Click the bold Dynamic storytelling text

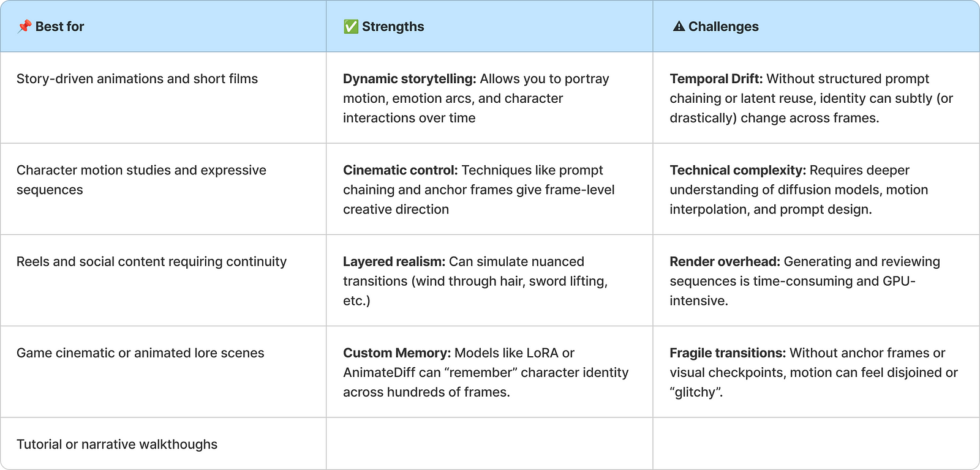coord(409,79)
